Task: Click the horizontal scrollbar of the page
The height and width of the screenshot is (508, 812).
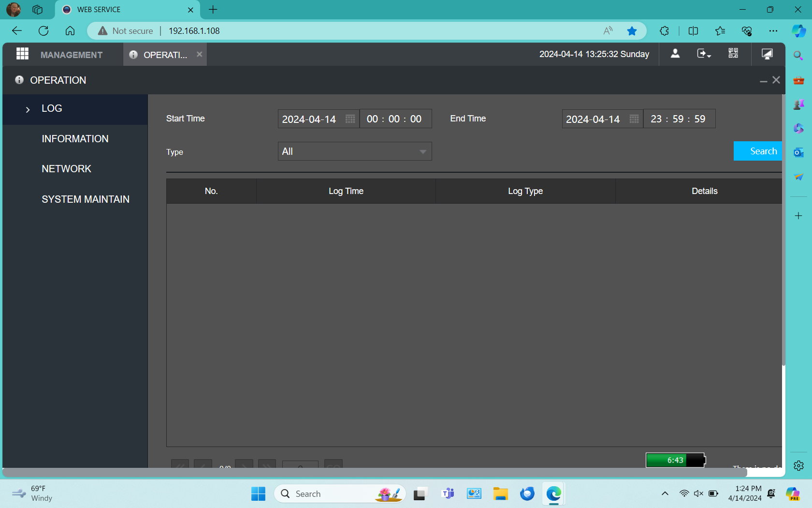Action: [x=375, y=472]
